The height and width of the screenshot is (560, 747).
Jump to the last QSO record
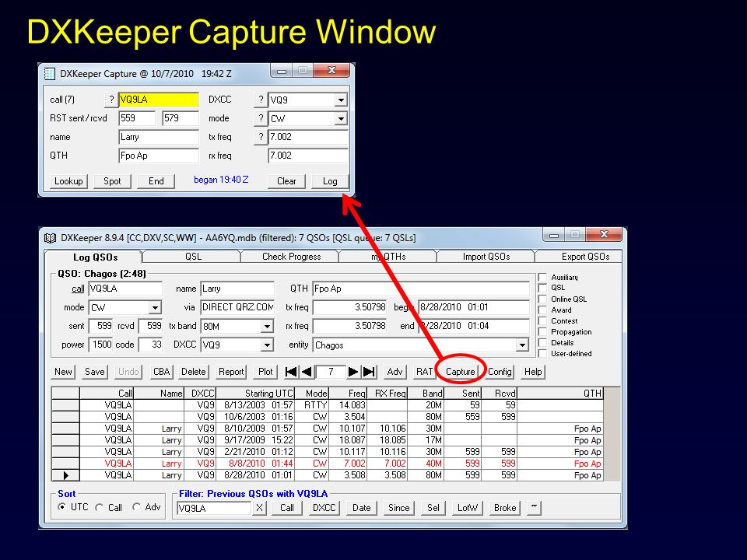click(x=369, y=372)
